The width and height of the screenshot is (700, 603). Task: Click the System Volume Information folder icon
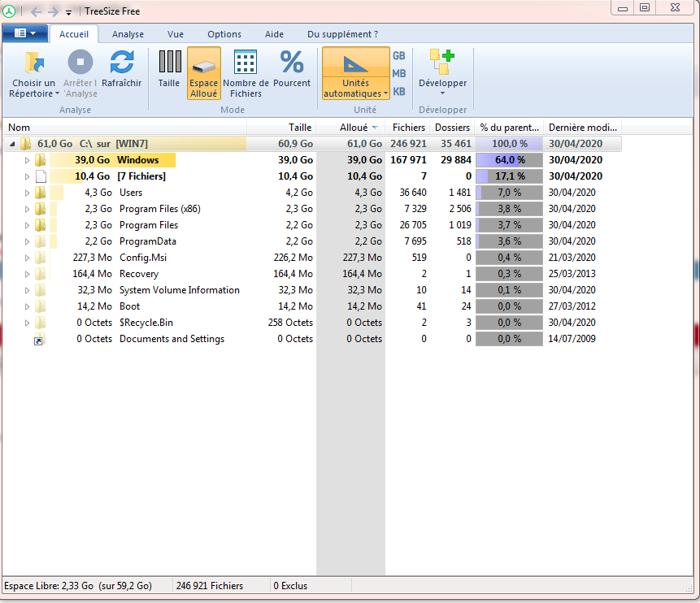click(41, 290)
